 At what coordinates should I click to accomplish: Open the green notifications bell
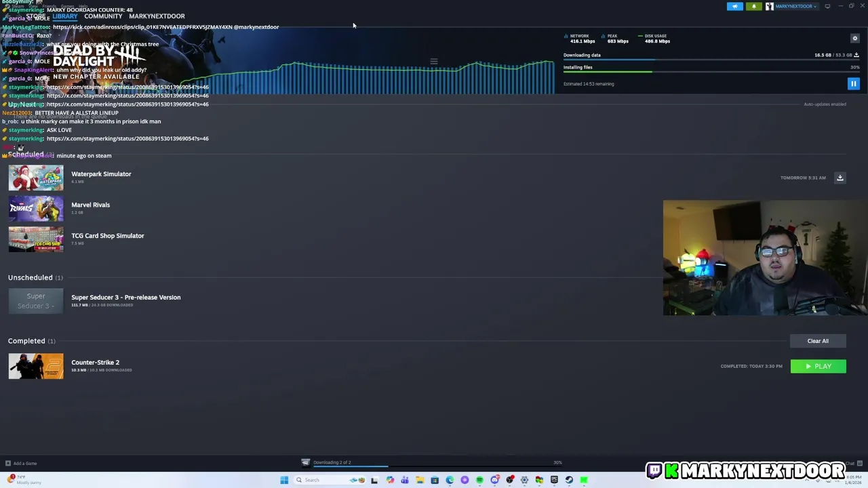[x=753, y=6]
